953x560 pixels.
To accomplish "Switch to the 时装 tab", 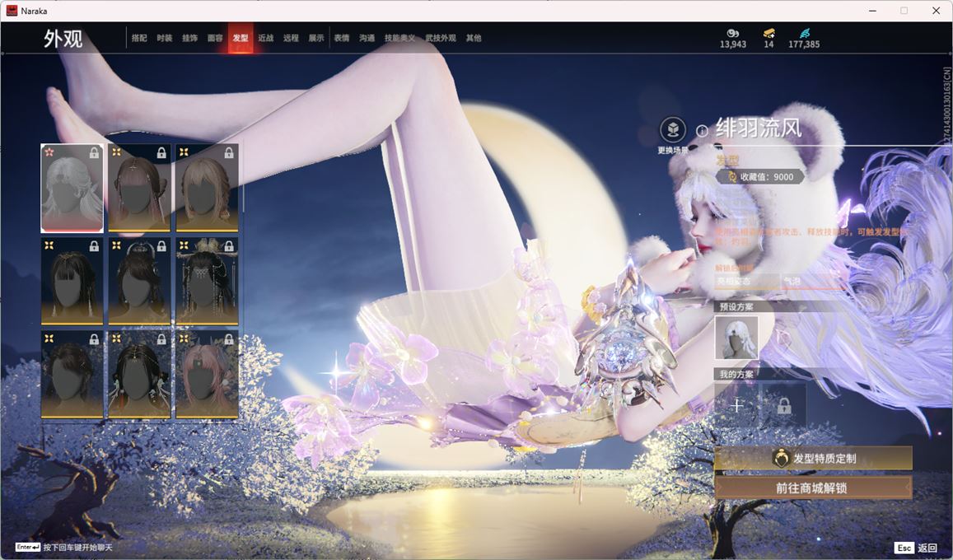I will (x=165, y=38).
